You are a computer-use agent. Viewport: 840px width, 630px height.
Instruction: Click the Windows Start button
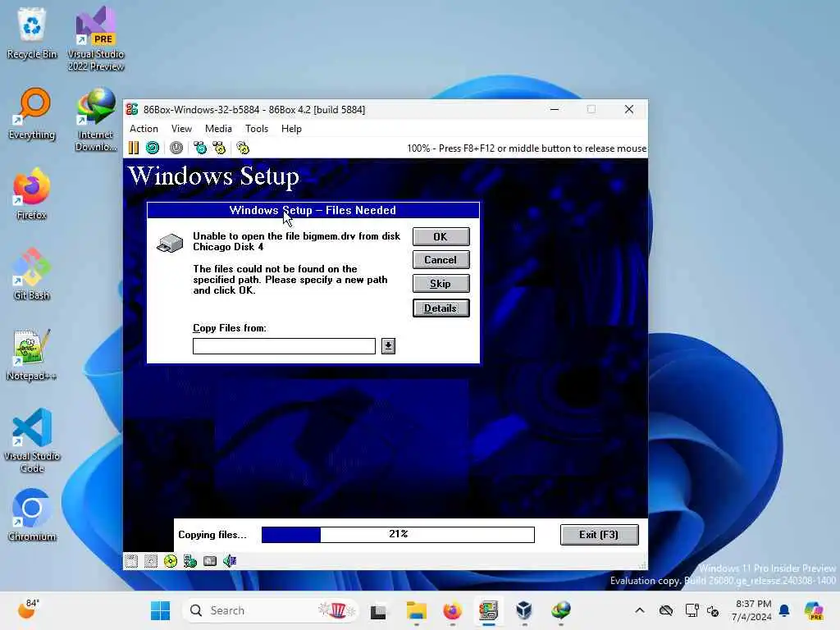click(160, 610)
